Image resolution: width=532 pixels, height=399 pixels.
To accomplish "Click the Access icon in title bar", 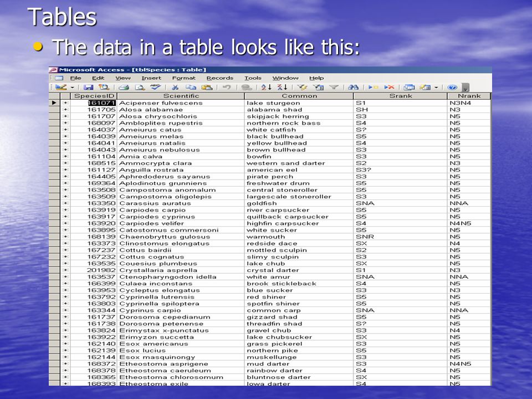I will tap(53, 70).
